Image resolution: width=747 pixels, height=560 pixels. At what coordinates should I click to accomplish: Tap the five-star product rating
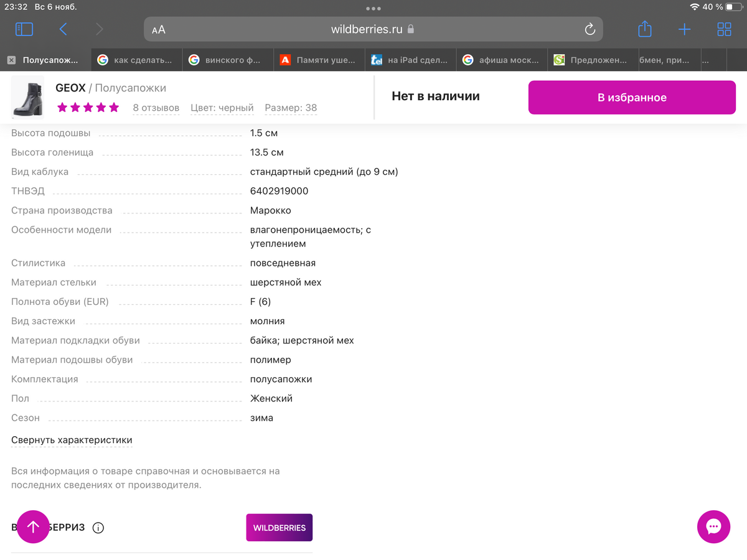click(x=88, y=108)
